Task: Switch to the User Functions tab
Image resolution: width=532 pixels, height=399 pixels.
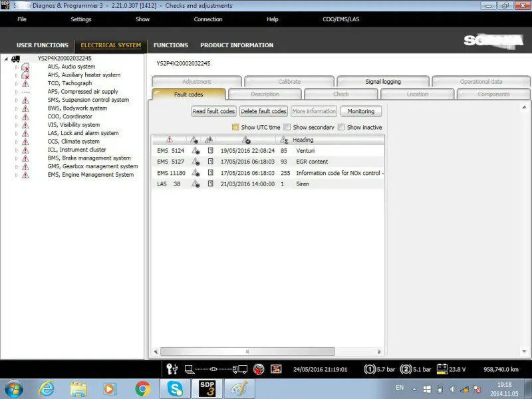Action: click(x=43, y=45)
